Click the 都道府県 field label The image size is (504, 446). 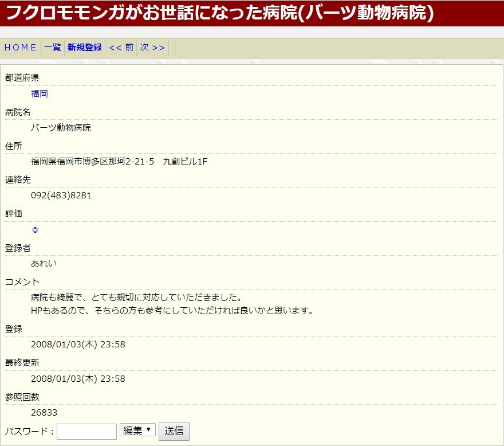22,78
